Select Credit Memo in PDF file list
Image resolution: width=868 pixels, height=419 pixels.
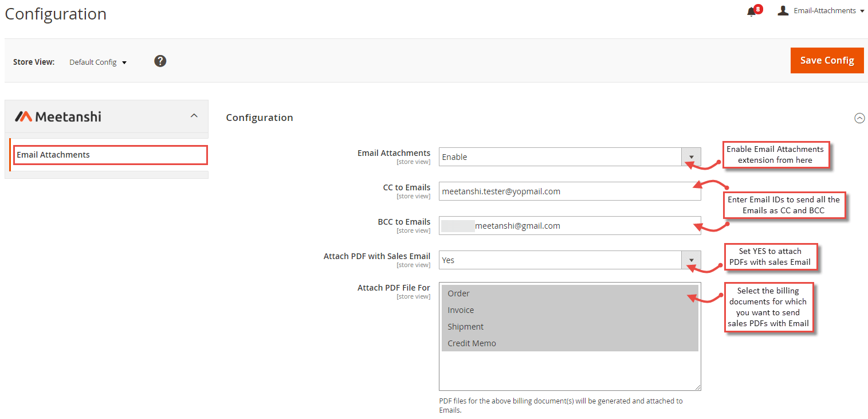(x=569, y=343)
